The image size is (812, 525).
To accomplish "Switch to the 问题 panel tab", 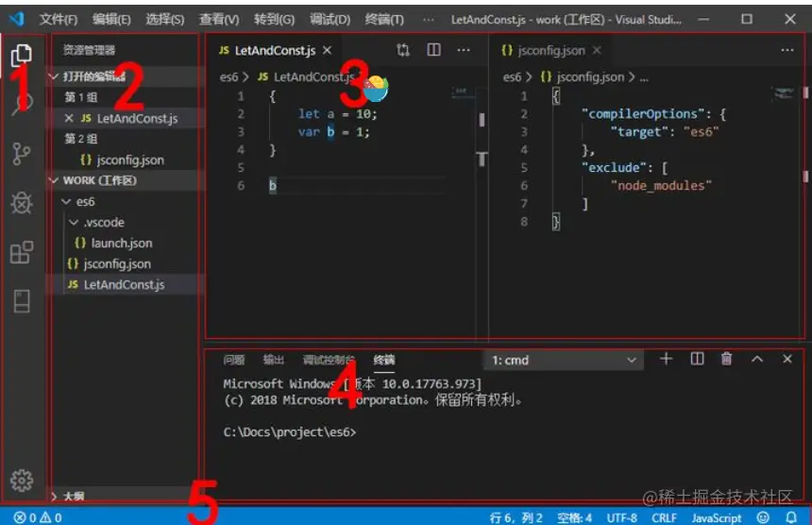I will click(234, 360).
